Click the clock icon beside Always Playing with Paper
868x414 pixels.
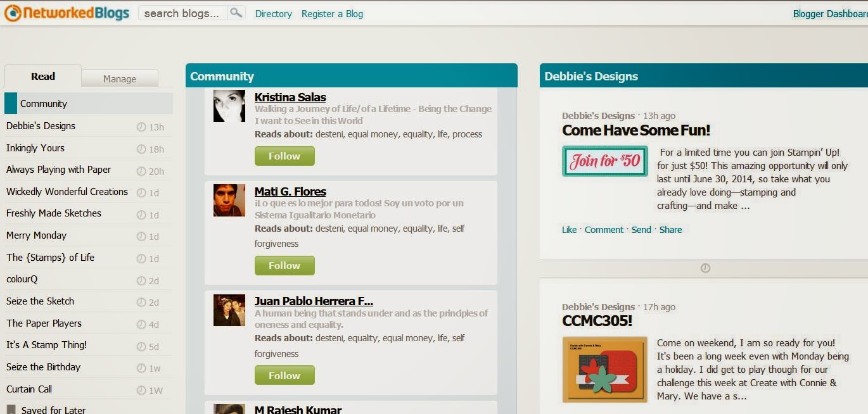point(141,171)
